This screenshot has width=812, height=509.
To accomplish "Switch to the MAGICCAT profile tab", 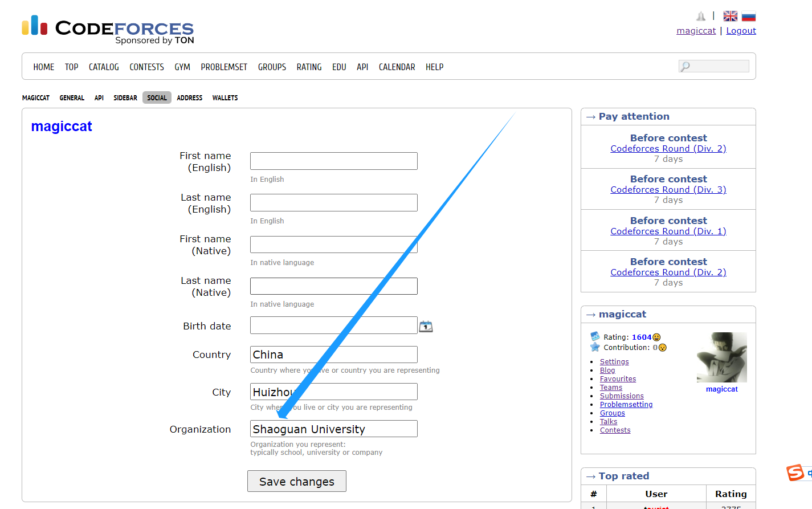I will coord(36,98).
